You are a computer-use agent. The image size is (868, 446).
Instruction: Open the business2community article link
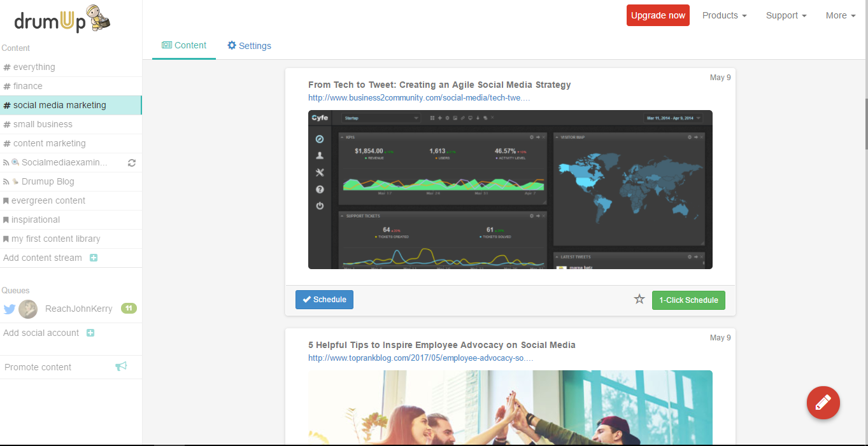pos(419,98)
